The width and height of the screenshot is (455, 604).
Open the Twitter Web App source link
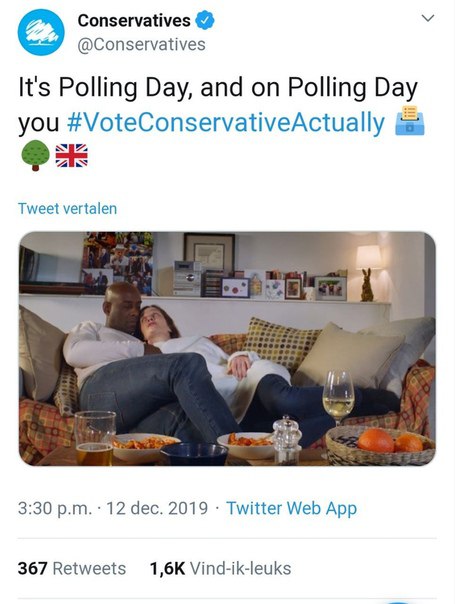click(291, 508)
